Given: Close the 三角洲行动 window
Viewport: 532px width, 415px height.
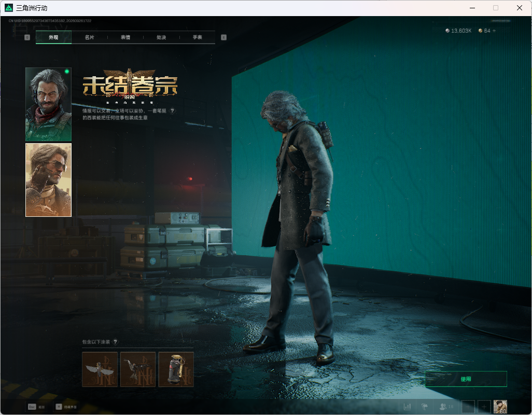Looking at the screenshot, I should pos(519,8).
